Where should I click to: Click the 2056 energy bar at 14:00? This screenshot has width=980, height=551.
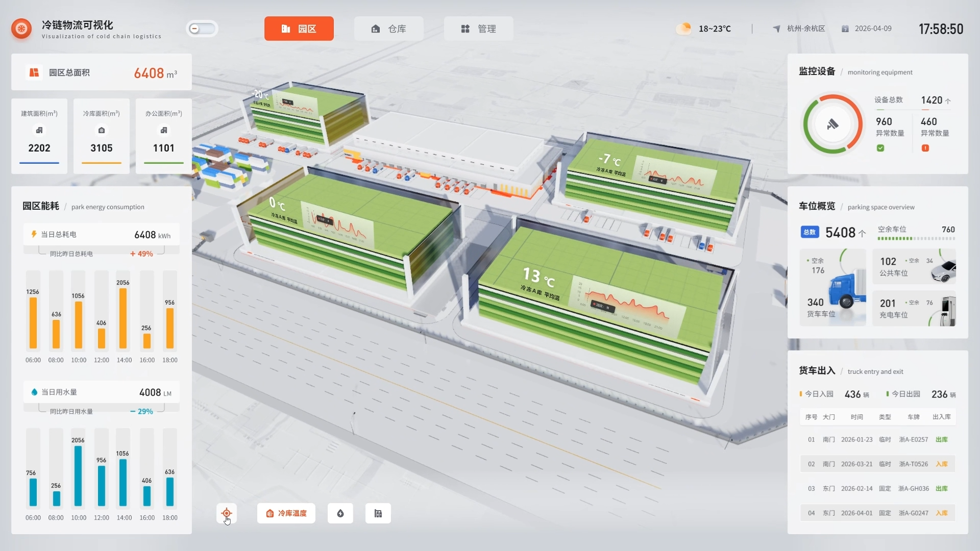123,318
